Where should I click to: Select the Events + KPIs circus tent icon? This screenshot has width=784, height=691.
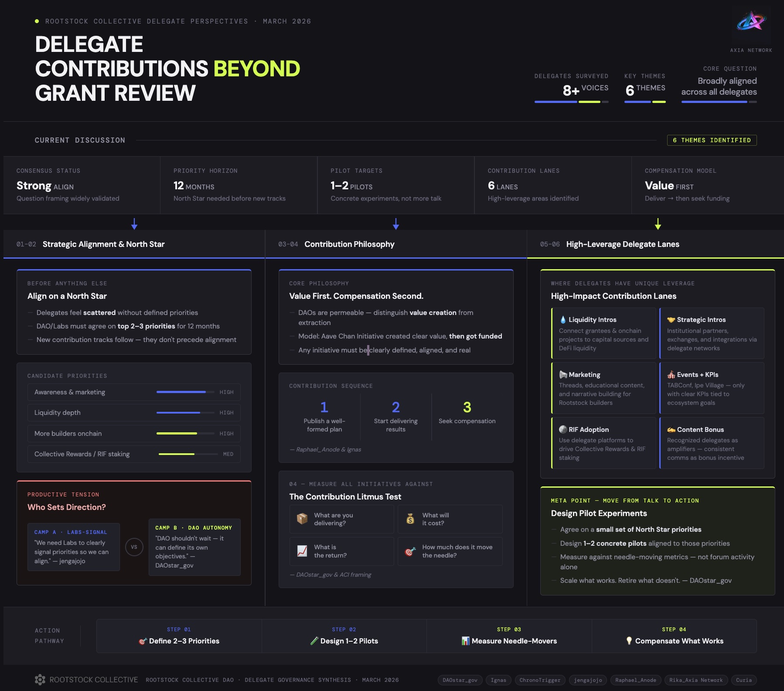coord(672,374)
